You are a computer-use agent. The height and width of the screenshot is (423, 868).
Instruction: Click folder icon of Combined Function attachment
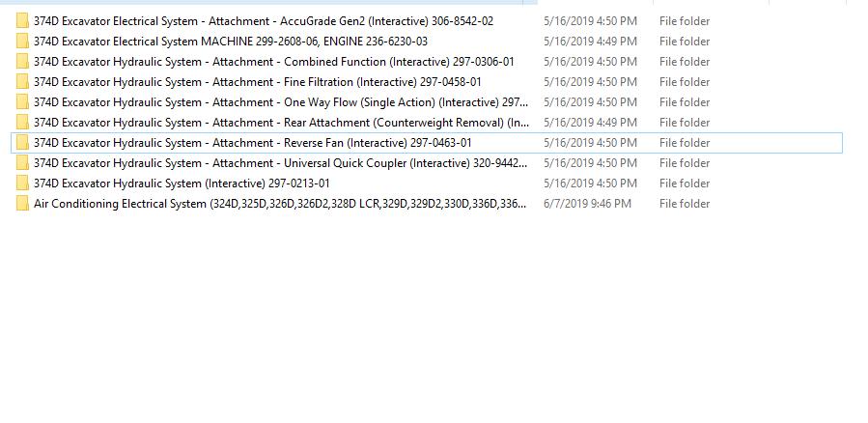click(22, 62)
